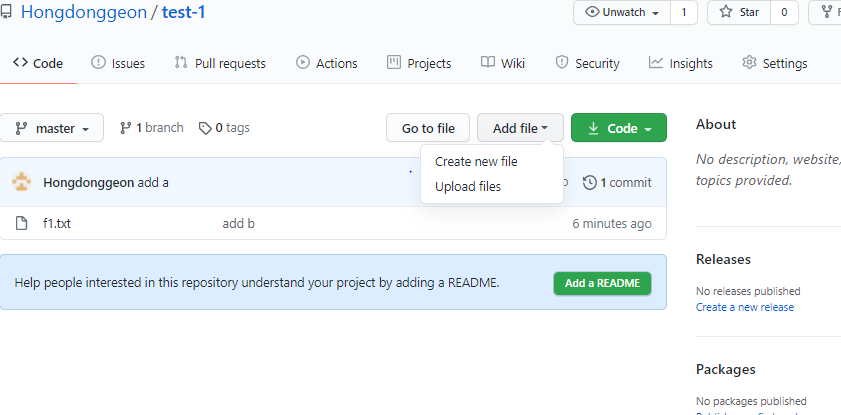Click the download arrow icon in Code button
The height and width of the screenshot is (415, 841).
[593, 128]
